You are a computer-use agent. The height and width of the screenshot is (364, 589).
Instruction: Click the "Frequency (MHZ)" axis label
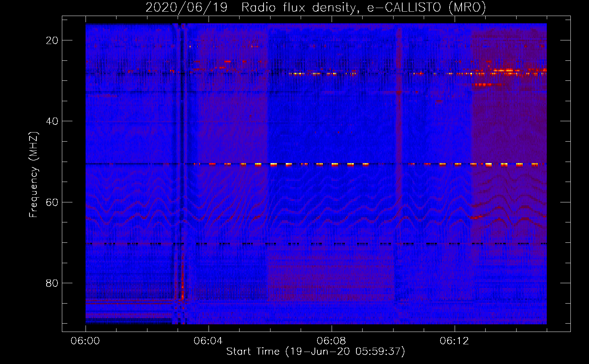33,174
